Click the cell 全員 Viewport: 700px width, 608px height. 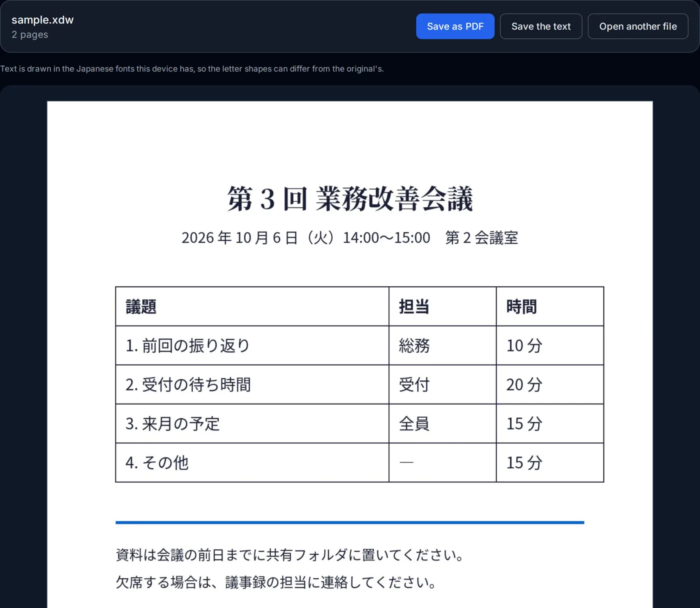442,423
